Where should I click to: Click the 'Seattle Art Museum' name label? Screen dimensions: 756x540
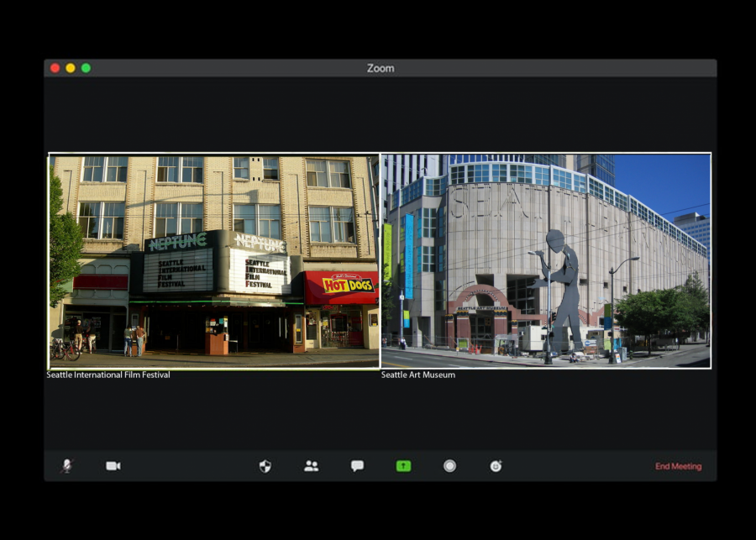[x=418, y=375]
